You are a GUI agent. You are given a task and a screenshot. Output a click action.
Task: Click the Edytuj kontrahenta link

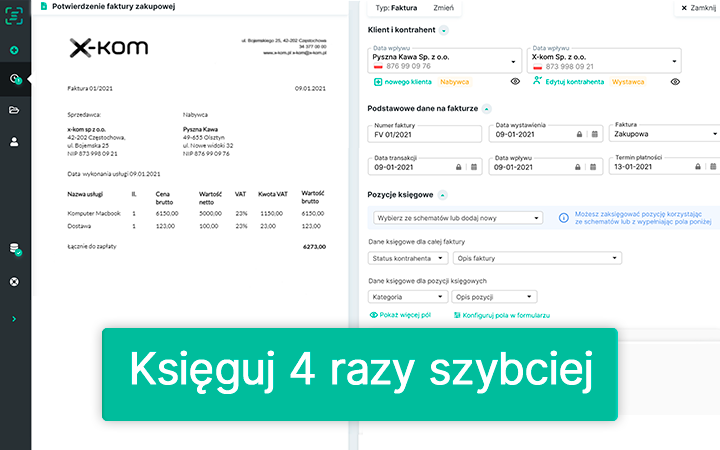[x=574, y=82]
